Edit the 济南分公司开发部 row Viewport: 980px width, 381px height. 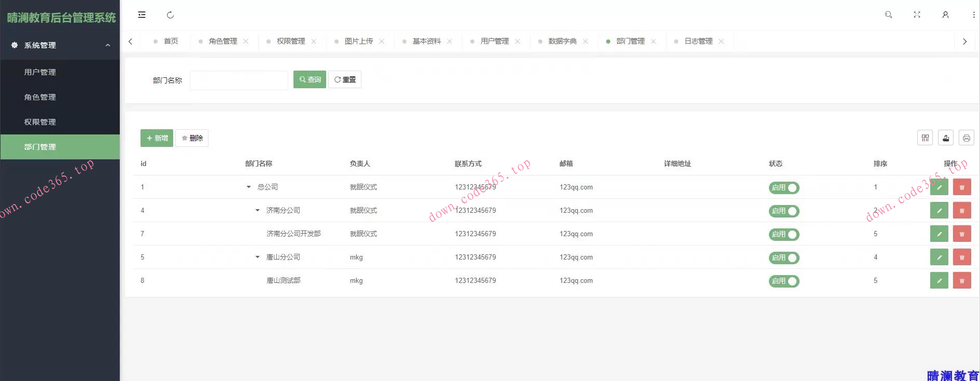point(939,234)
